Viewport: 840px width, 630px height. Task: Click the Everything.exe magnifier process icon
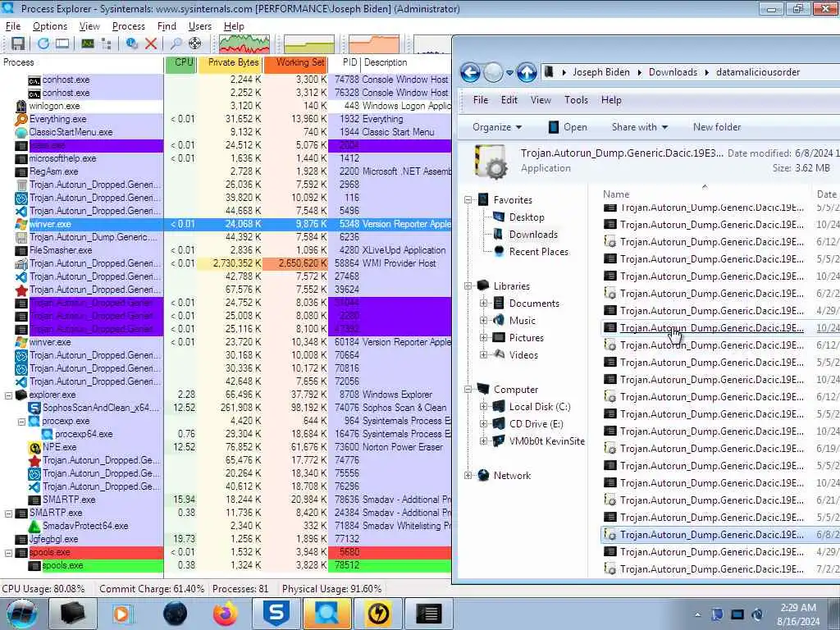click(x=21, y=119)
